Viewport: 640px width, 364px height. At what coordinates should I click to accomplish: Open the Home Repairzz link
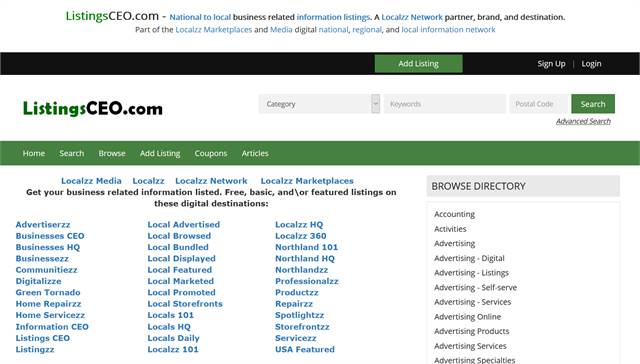48,304
